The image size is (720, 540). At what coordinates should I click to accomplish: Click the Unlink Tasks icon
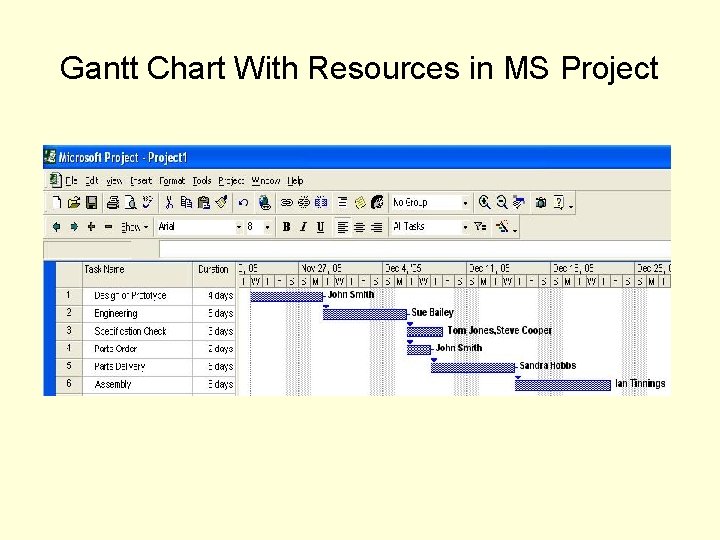[304, 202]
